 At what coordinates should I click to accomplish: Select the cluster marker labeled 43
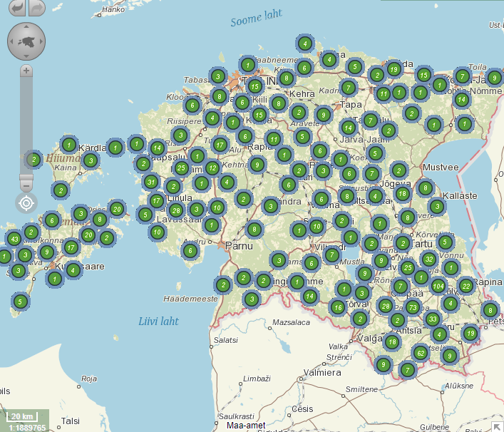tap(14, 239)
